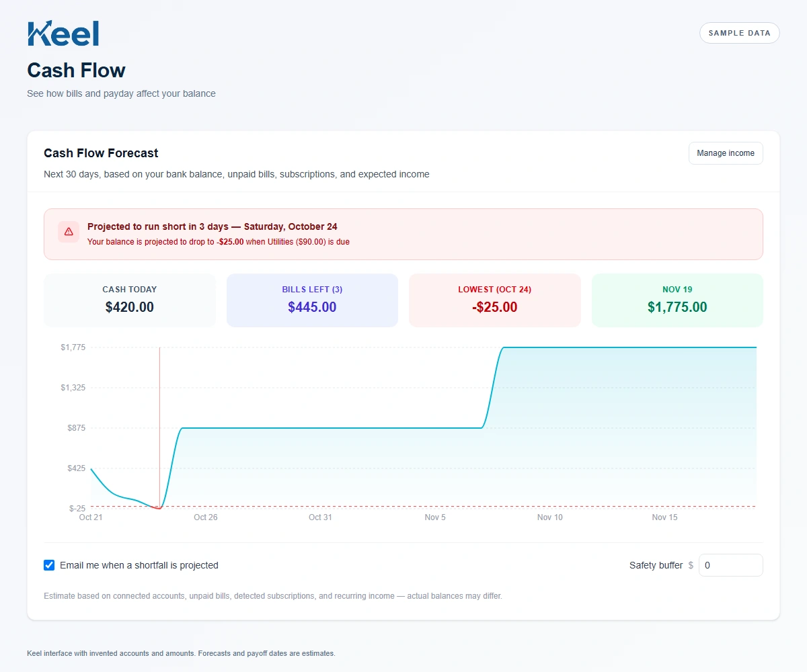Select the Lowest (Oct 24) card

495,300
